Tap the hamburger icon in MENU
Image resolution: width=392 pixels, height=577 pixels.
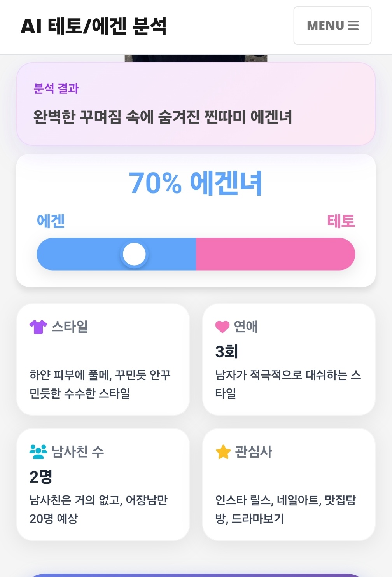(353, 26)
